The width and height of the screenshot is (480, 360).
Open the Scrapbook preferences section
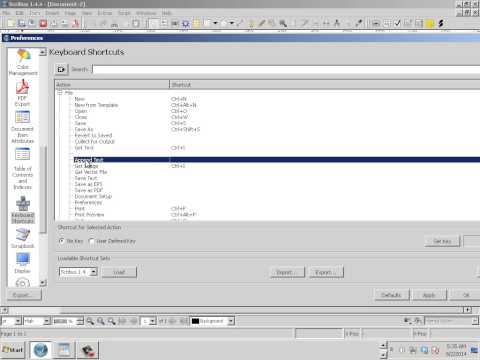pyautogui.click(x=23, y=238)
